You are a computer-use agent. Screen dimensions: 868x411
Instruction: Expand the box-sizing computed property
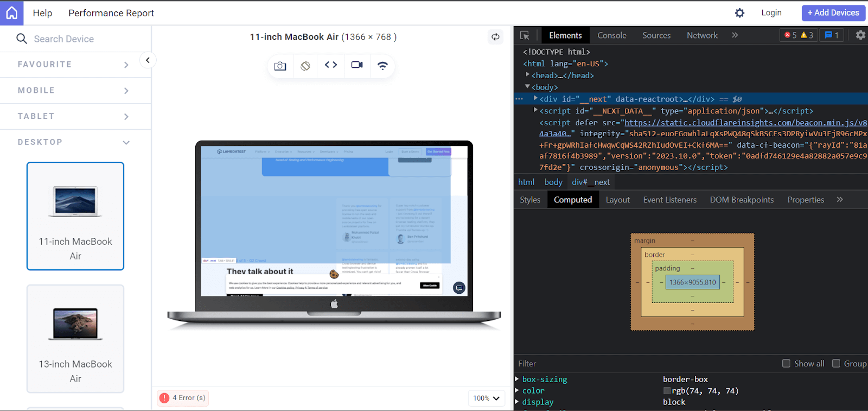point(517,379)
